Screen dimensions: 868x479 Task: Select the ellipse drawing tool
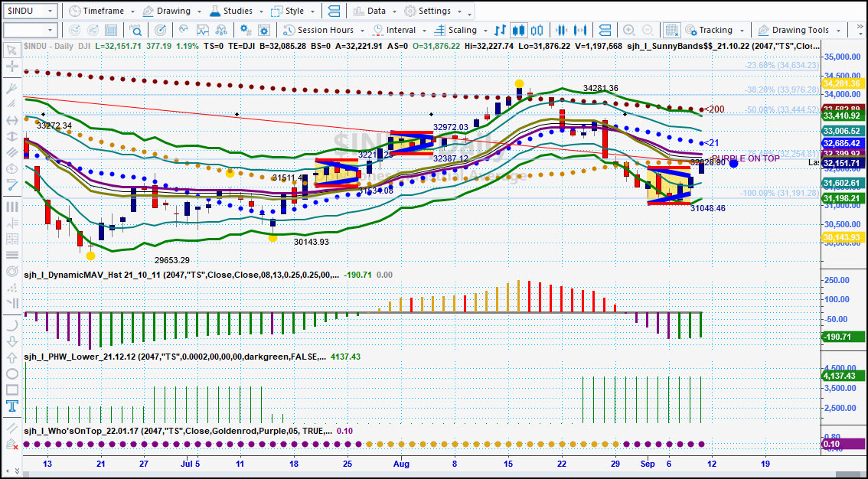[x=11, y=374]
